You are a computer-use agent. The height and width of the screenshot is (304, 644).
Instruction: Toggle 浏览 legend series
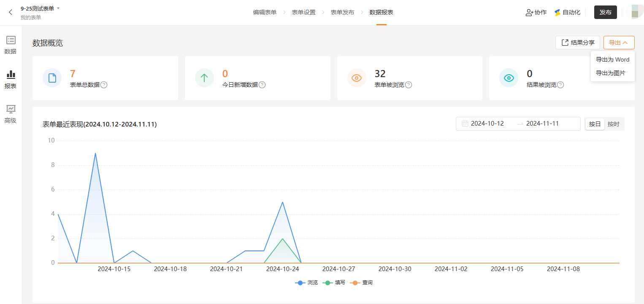(x=306, y=282)
